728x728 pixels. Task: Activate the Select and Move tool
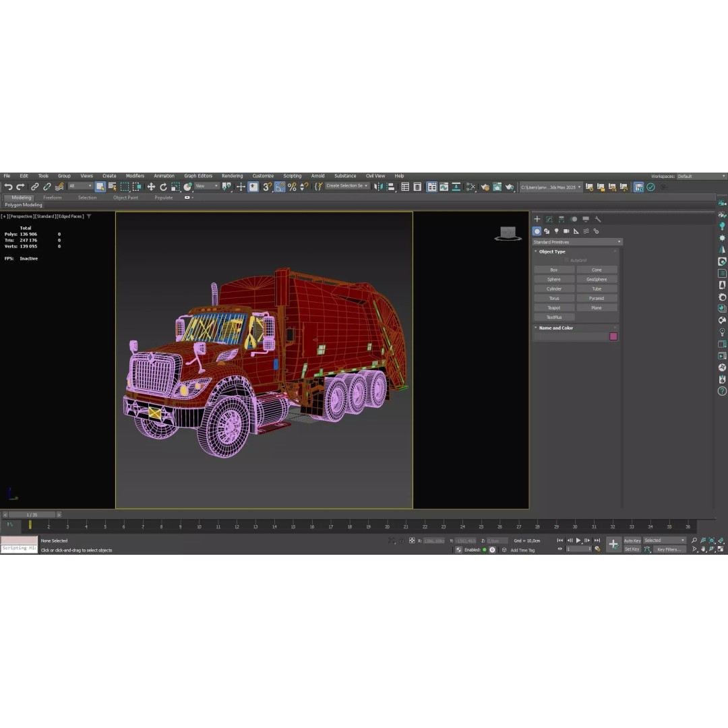click(x=151, y=187)
